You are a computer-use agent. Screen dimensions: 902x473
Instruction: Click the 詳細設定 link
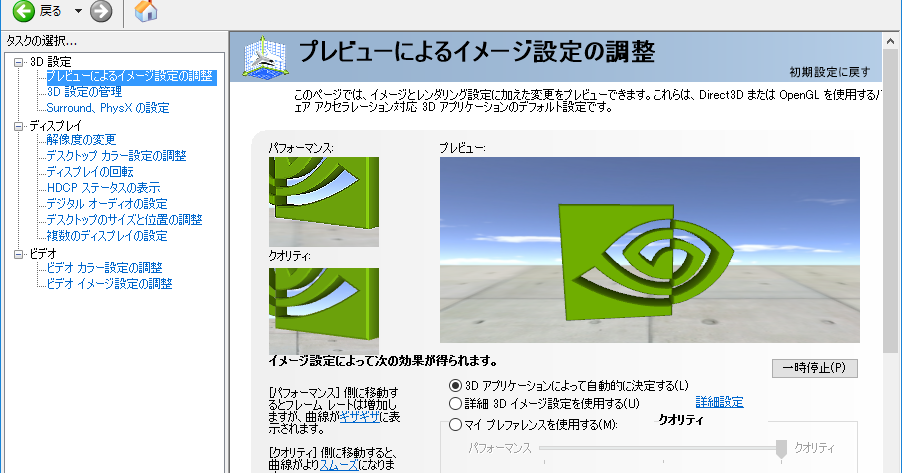click(x=720, y=402)
